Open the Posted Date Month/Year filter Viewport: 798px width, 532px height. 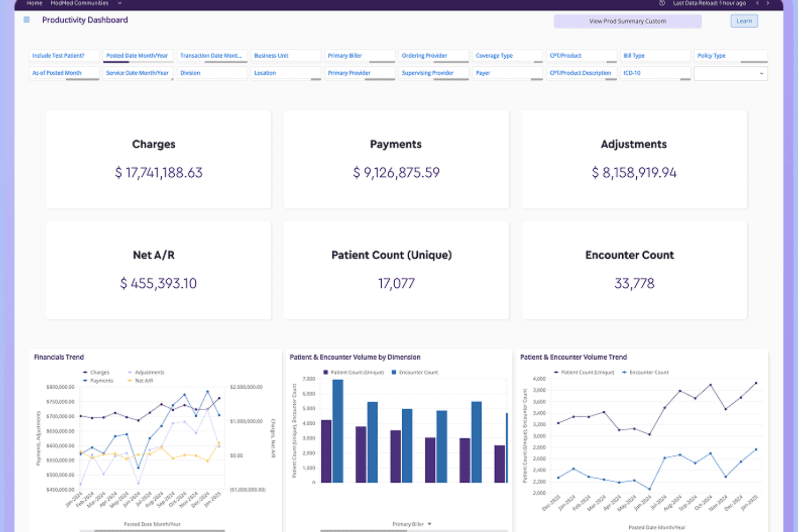point(138,56)
